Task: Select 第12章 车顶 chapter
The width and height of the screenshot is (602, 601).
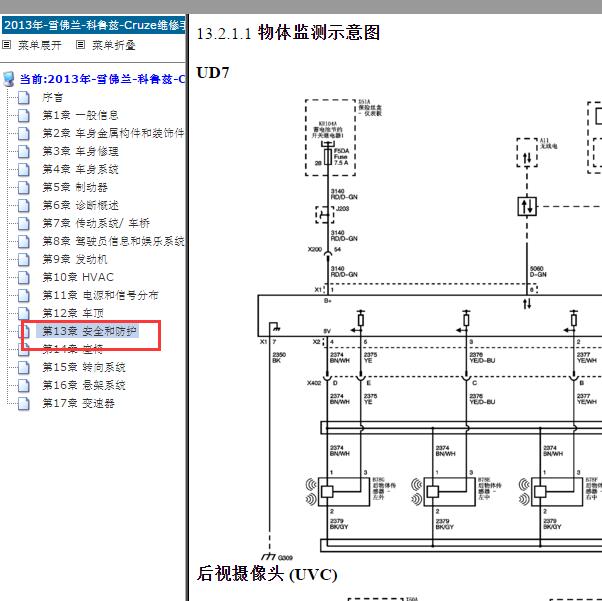Action: coord(73,313)
